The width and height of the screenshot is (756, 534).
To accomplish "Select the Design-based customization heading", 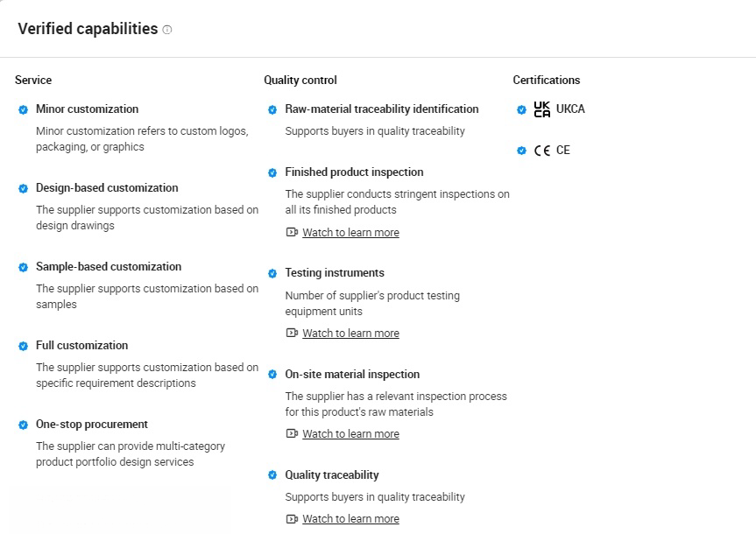I will pyautogui.click(x=107, y=188).
